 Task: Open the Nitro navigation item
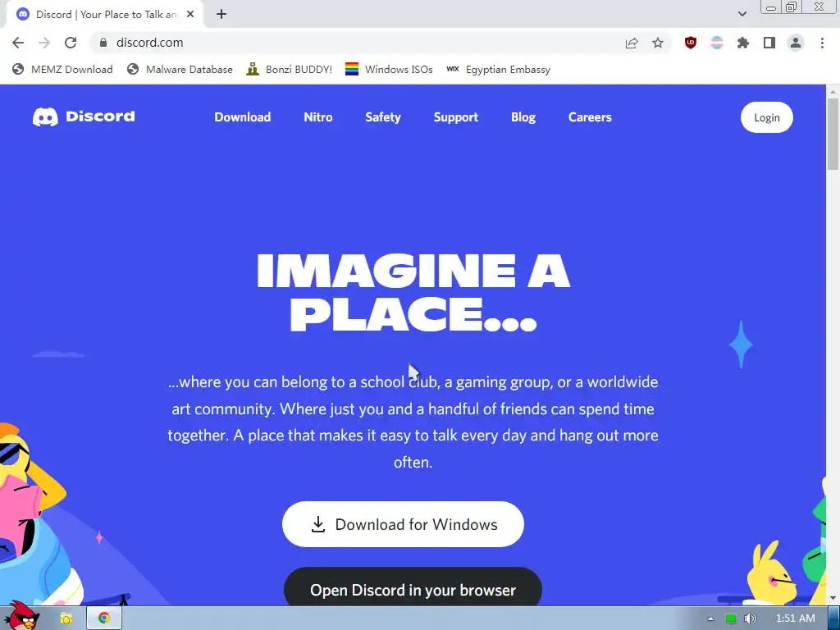coord(318,116)
